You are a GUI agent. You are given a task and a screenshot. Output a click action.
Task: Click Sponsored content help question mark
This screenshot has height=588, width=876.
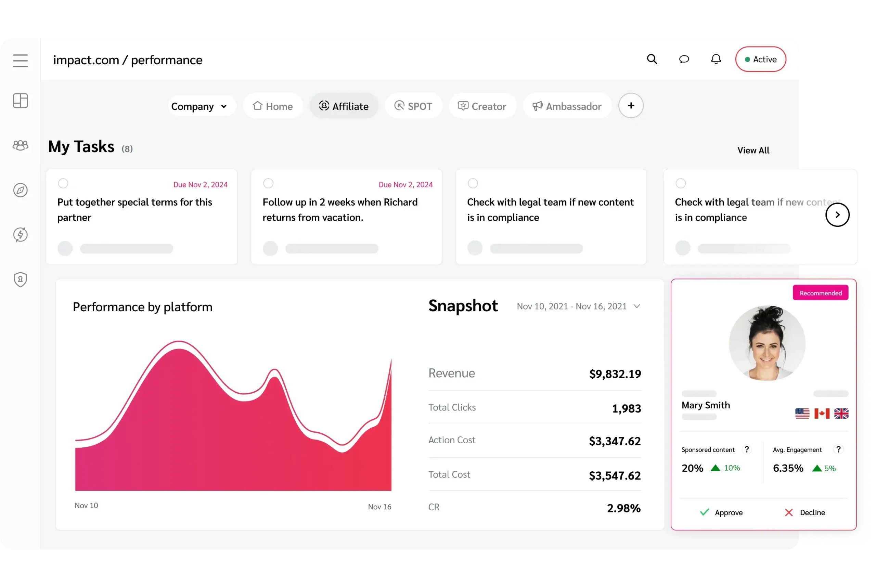[x=747, y=449]
